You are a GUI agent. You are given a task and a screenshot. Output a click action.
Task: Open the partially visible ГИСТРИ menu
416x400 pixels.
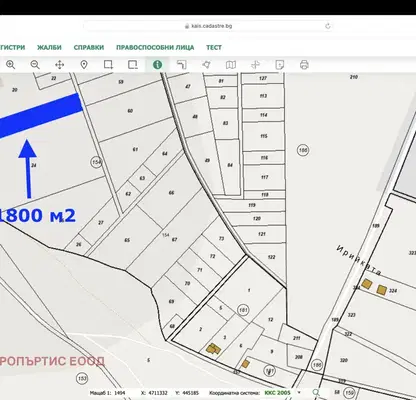[x=12, y=47]
